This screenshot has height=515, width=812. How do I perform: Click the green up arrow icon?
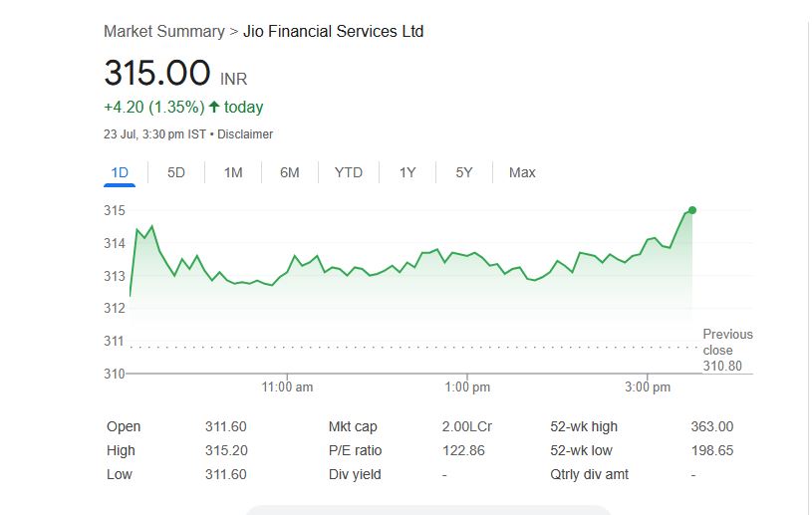tap(214, 107)
